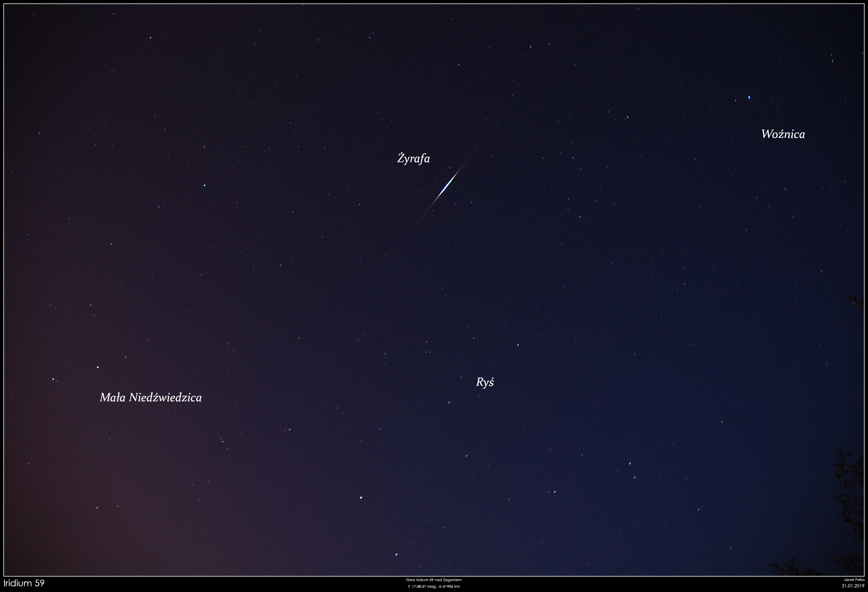Image resolution: width=868 pixels, height=592 pixels.
Task: Click the bright star at very bottom center
Action: click(396, 555)
